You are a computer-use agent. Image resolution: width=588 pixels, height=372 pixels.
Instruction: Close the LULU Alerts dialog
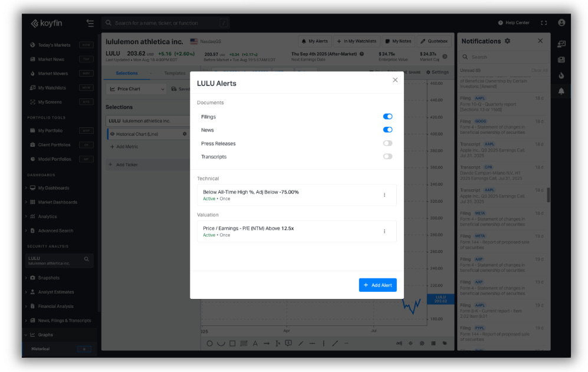395,80
